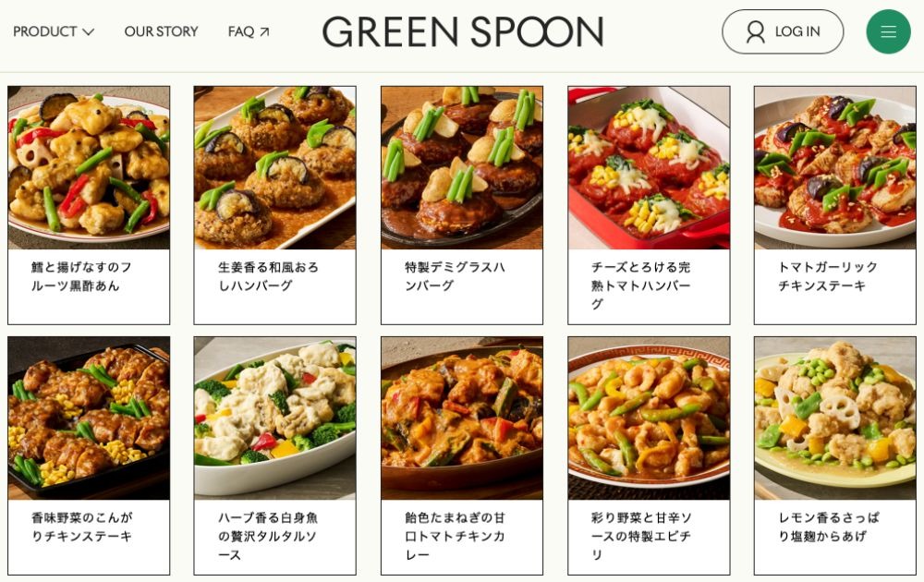Click the LOG IN button
The width and height of the screenshot is (924, 582).
click(x=783, y=31)
